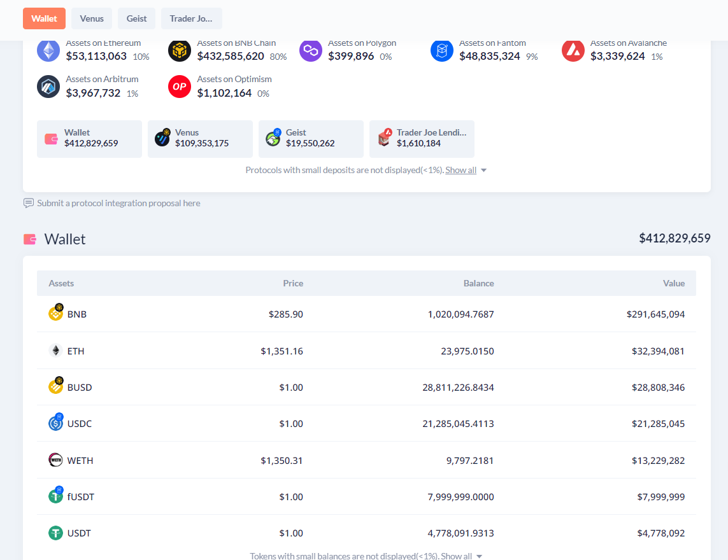Click the Trader Joe Lending icon

coord(385,138)
